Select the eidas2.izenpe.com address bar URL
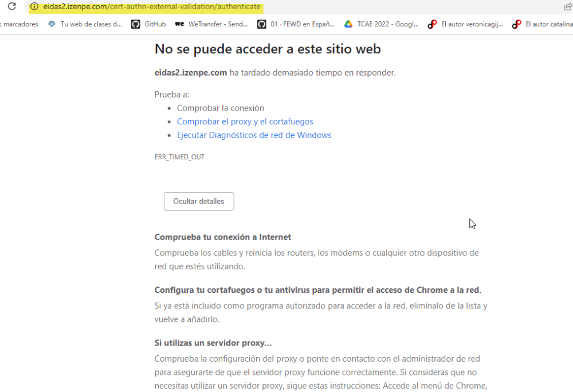The image size is (573, 392). pos(152,6)
